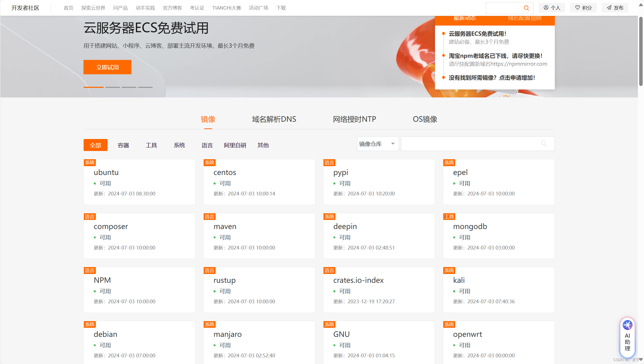This screenshot has width=644, height=364.
Task: Open the ubuntu mirror card
Action: click(140, 182)
